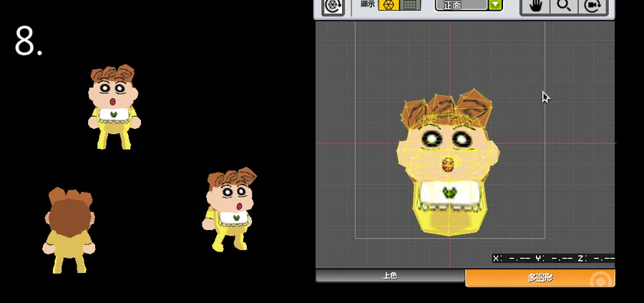The width and height of the screenshot is (644, 303).
Task: Open the 正面 view angle dropdown
Action: pyautogui.click(x=462, y=5)
